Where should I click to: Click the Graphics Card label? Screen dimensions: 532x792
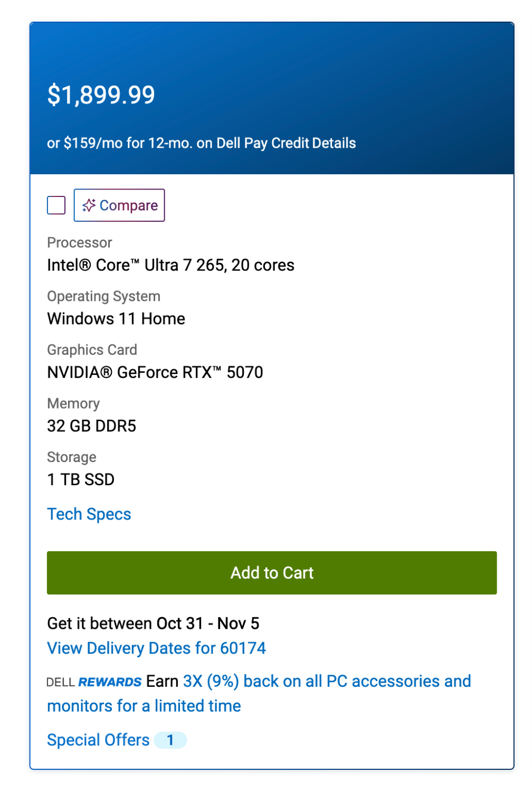pyautogui.click(x=92, y=350)
